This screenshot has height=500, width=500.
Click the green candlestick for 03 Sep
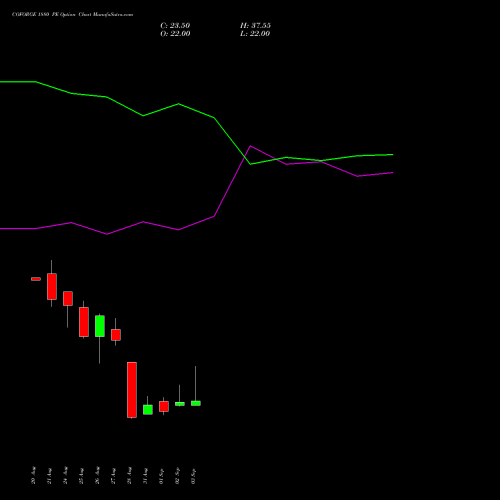pyautogui.click(x=196, y=403)
